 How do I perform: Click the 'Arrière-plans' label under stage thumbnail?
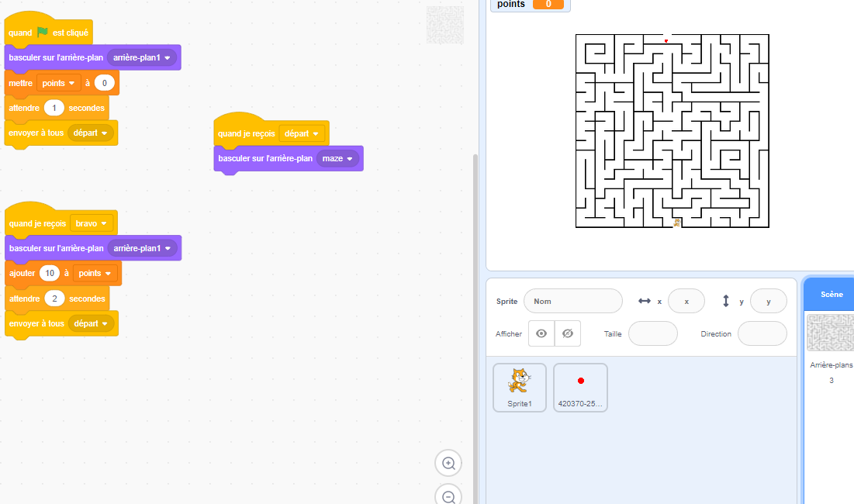(832, 364)
